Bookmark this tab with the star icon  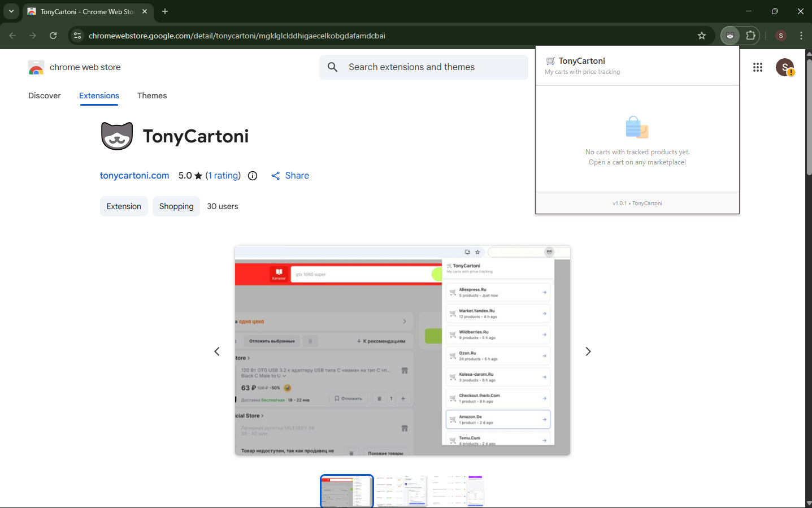tap(702, 36)
